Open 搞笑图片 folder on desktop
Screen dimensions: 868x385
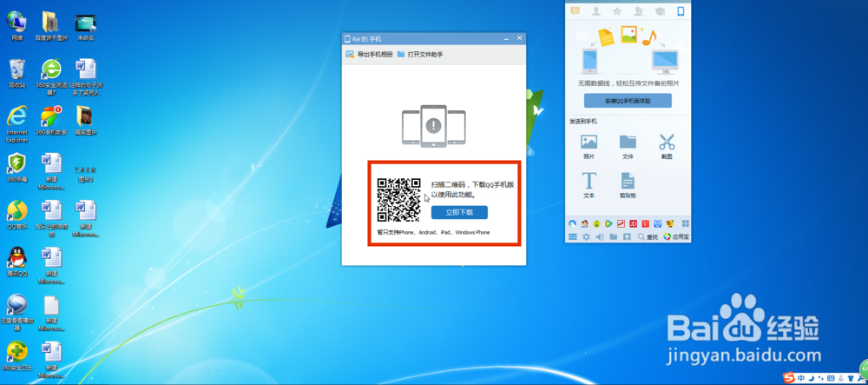[x=86, y=121]
